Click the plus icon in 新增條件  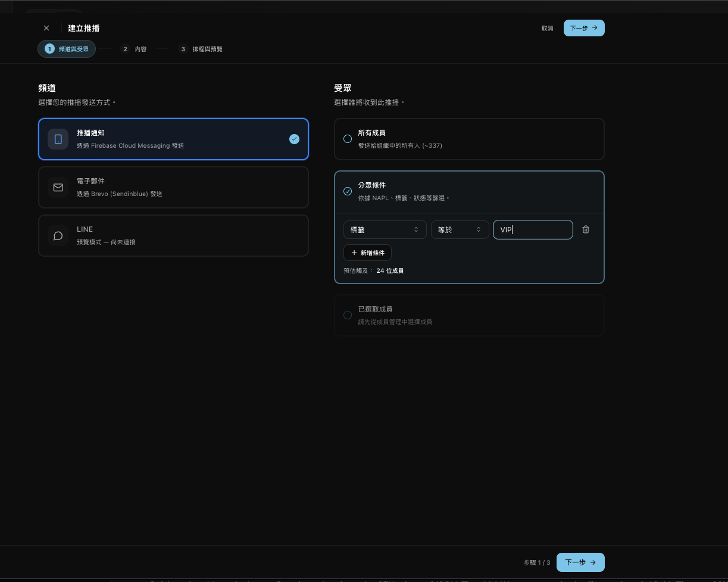[x=354, y=253]
